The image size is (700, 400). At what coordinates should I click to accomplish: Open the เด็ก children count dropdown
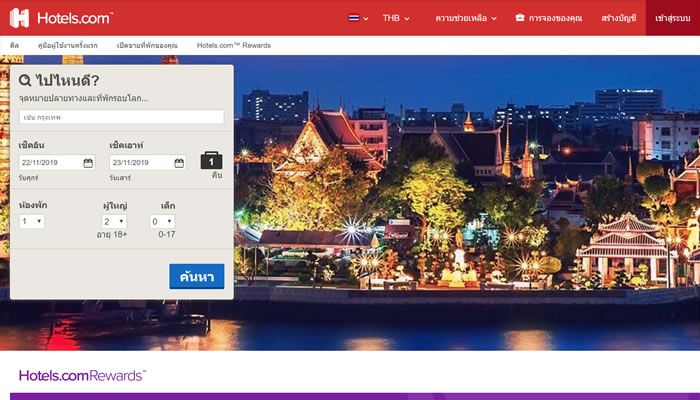pyautogui.click(x=162, y=221)
